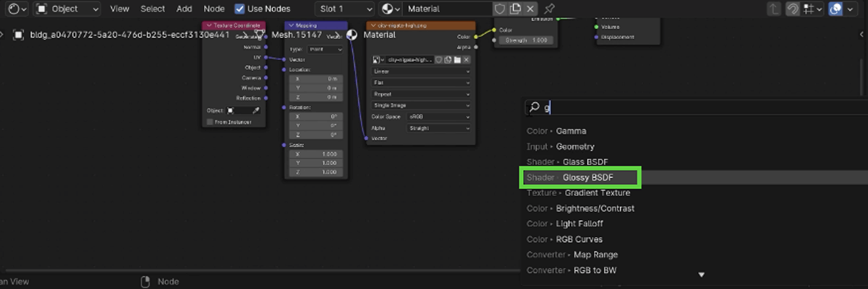Click the Object field in Texture Coordinate node
868x289 pixels.
click(238, 111)
